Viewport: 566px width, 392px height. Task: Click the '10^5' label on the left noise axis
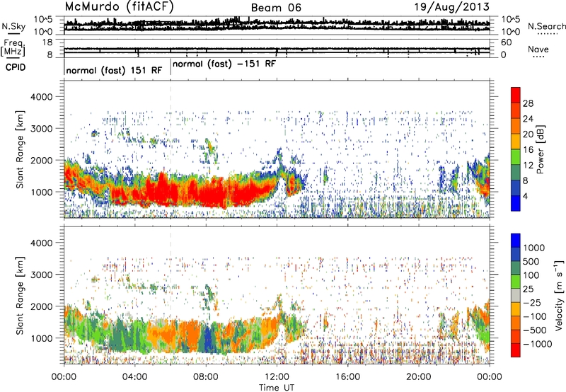tap(43, 20)
